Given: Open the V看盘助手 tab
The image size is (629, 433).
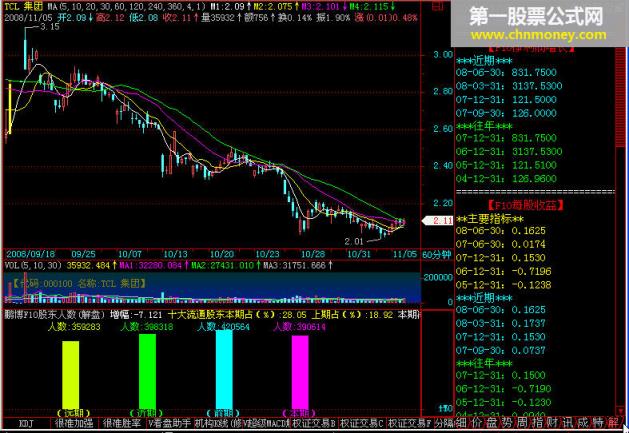Looking at the screenshot, I should [x=170, y=423].
